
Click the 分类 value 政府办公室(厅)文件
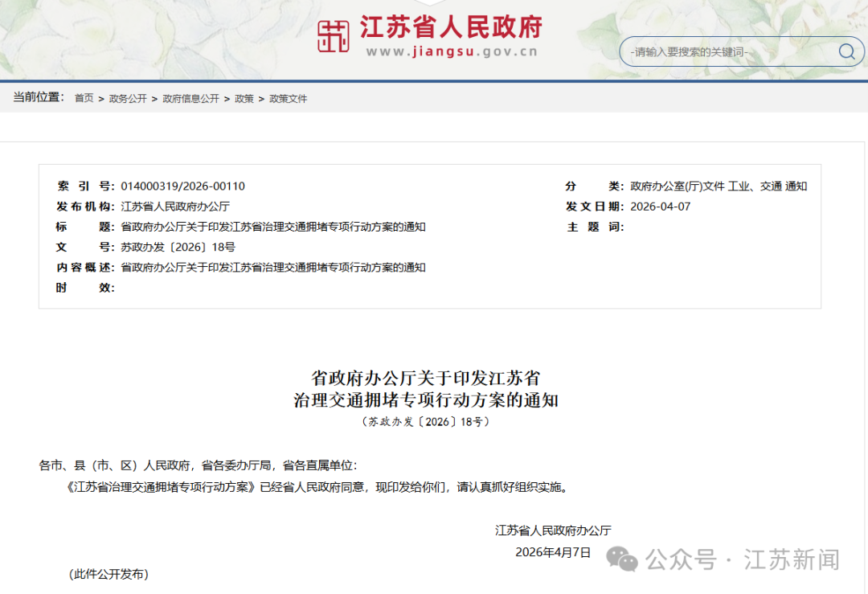678,186
